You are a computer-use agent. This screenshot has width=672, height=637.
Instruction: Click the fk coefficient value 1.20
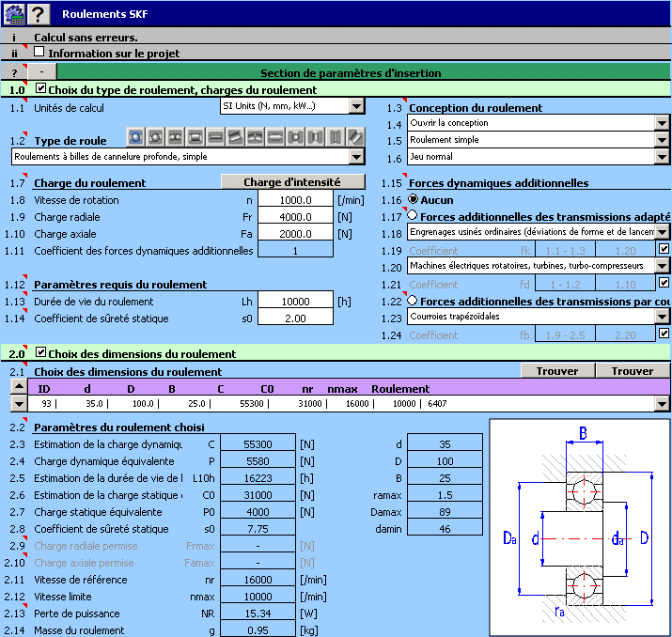pos(625,250)
